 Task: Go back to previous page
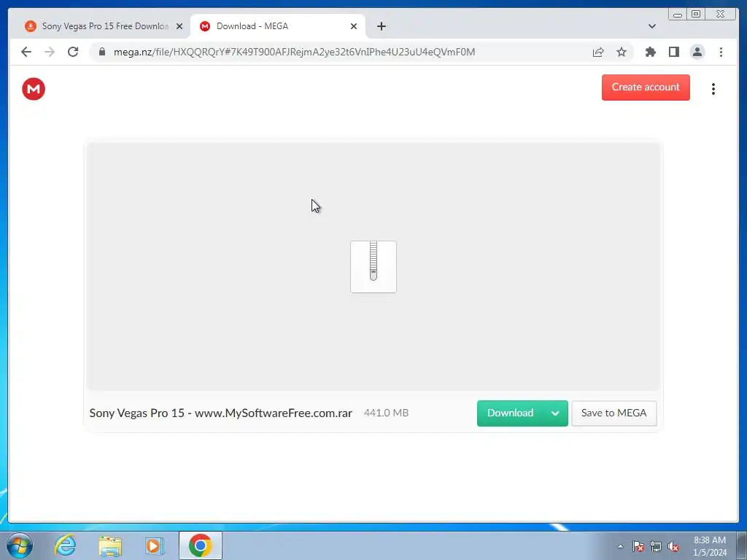point(26,52)
